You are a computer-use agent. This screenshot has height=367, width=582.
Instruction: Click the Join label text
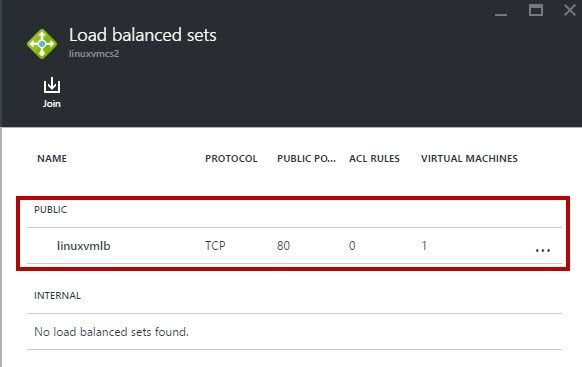pos(52,104)
